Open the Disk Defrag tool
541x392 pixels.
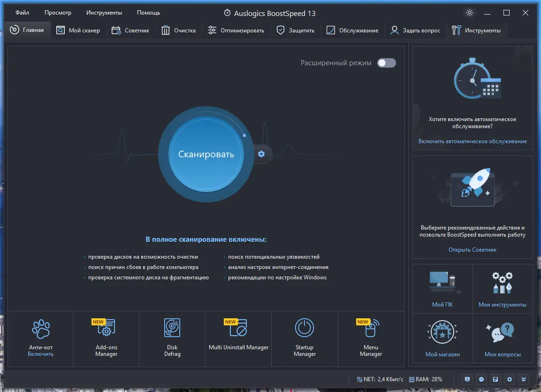(x=172, y=339)
